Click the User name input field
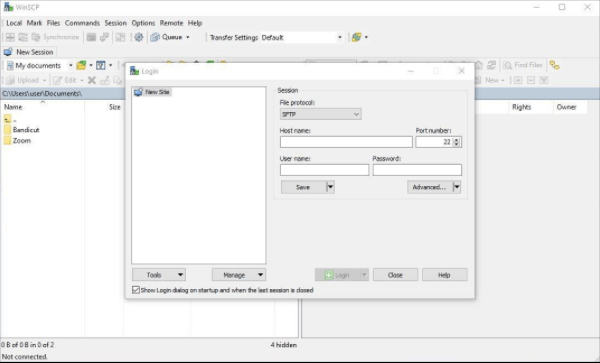Screen dimensions: 600x363 (x=324, y=170)
